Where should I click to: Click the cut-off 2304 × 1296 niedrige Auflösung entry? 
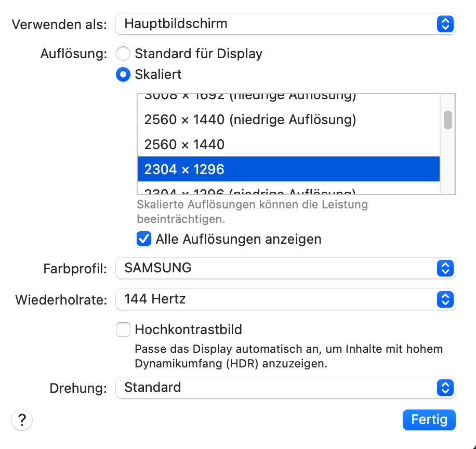[x=288, y=190]
